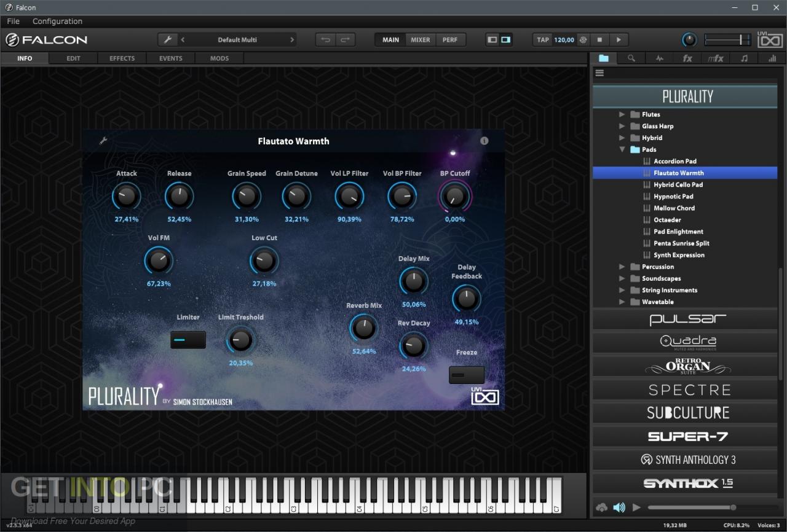The image size is (787, 532).
Task: Collapse the Pads folder
Action: (x=622, y=149)
